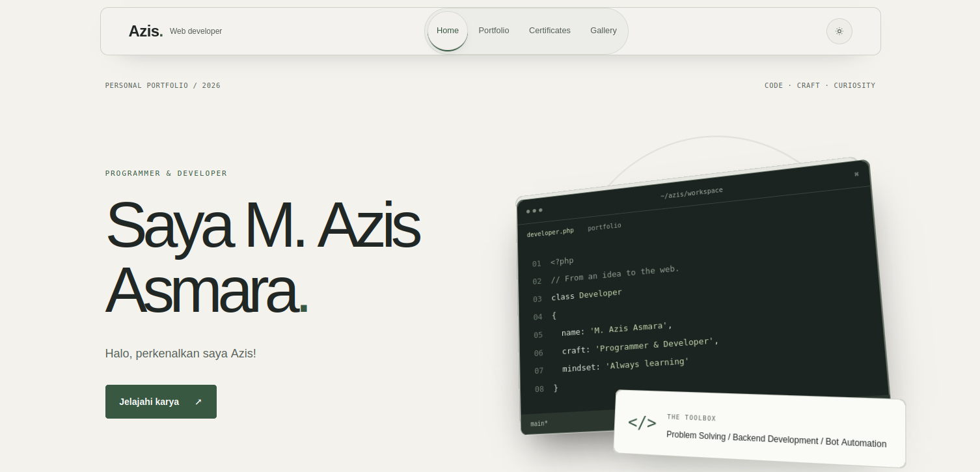The height and width of the screenshot is (472, 980).
Task: Click line number 08 in the code
Action: 539,389
